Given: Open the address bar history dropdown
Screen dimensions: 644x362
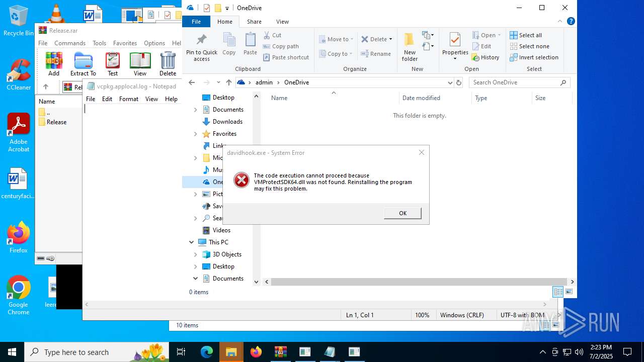Looking at the screenshot, I should (x=450, y=82).
